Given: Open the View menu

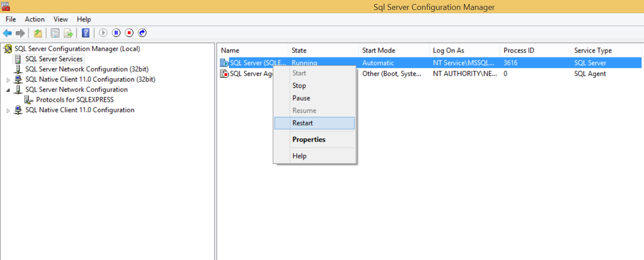Looking at the screenshot, I should point(61,19).
